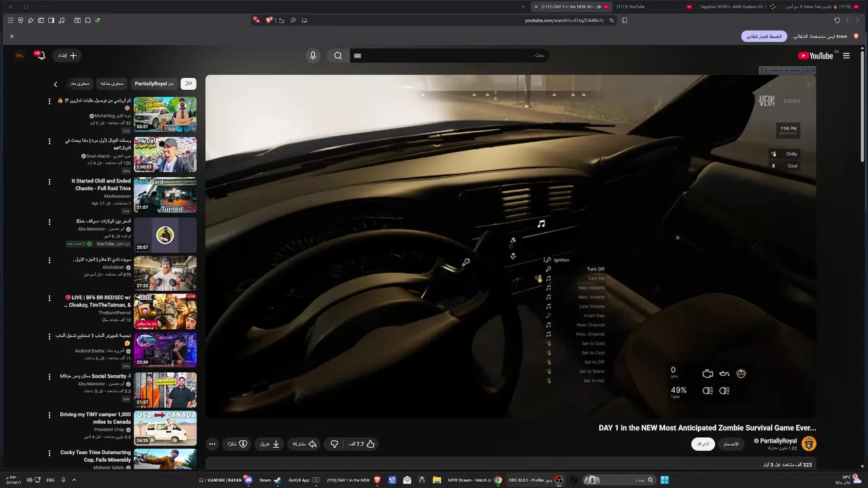
Task: Open options menu for LIVE BF6 stream
Action: coord(49,298)
